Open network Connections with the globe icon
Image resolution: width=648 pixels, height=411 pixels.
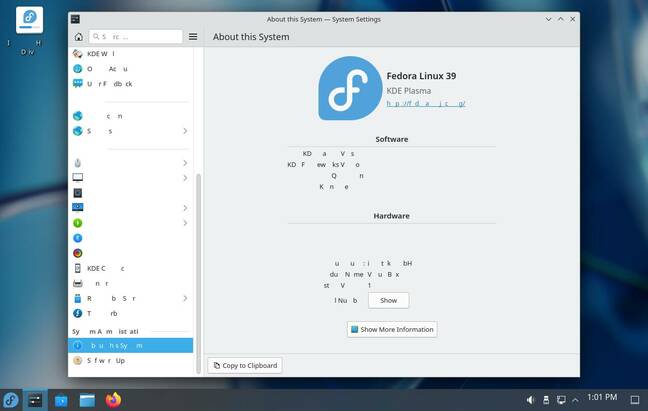pos(130,116)
